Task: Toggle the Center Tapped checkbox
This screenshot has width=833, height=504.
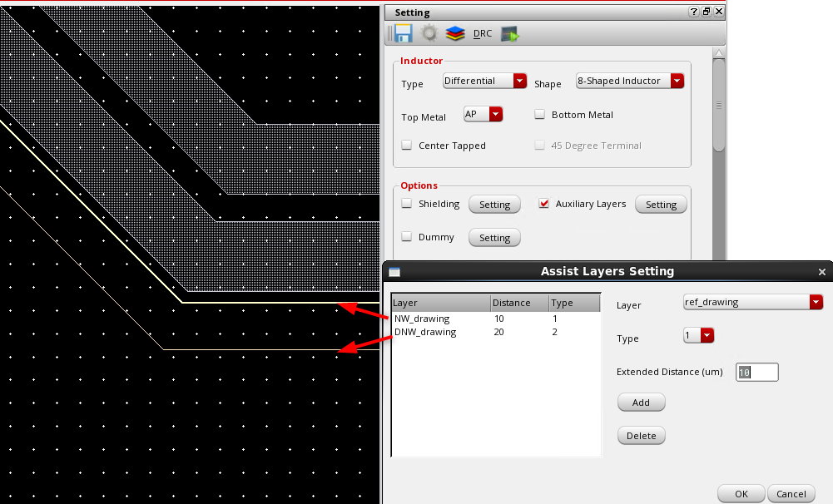Action: (407, 146)
